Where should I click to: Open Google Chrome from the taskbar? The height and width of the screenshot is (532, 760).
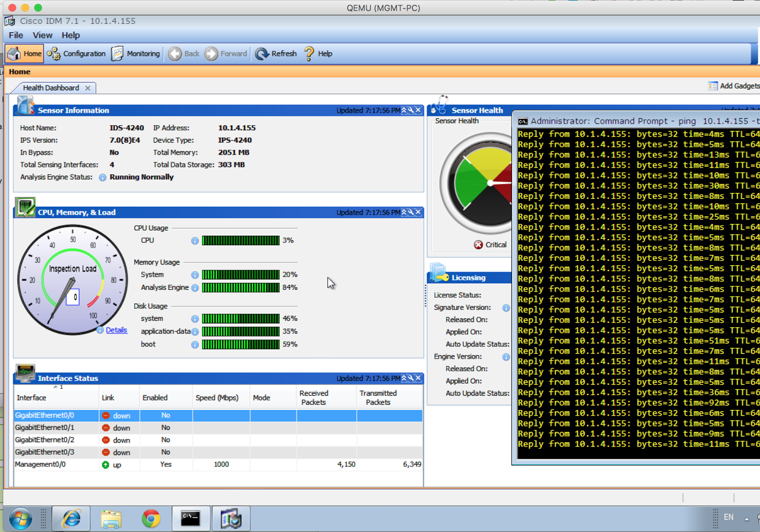pos(151,518)
